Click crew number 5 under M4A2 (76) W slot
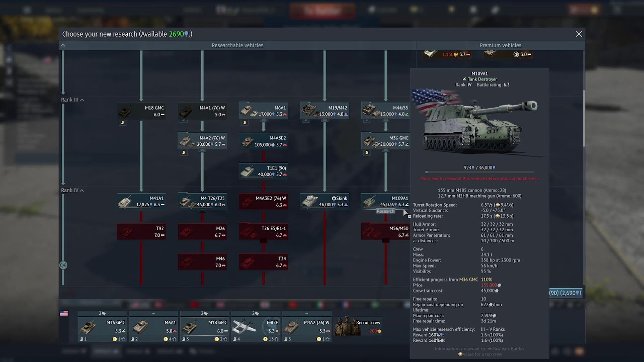Screen dimensions: 644x362 [288, 339]
